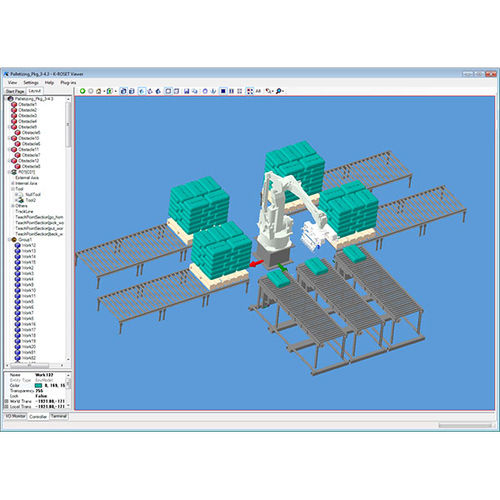The height and width of the screenshot is (500, 500).
Task: Select Obstacle3 in the tree
Action: coord(27,116)
